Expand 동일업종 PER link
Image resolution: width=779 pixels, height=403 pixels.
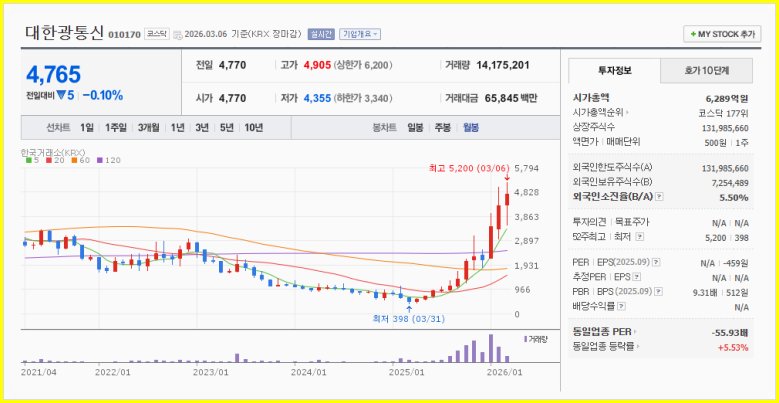point(636,331)
